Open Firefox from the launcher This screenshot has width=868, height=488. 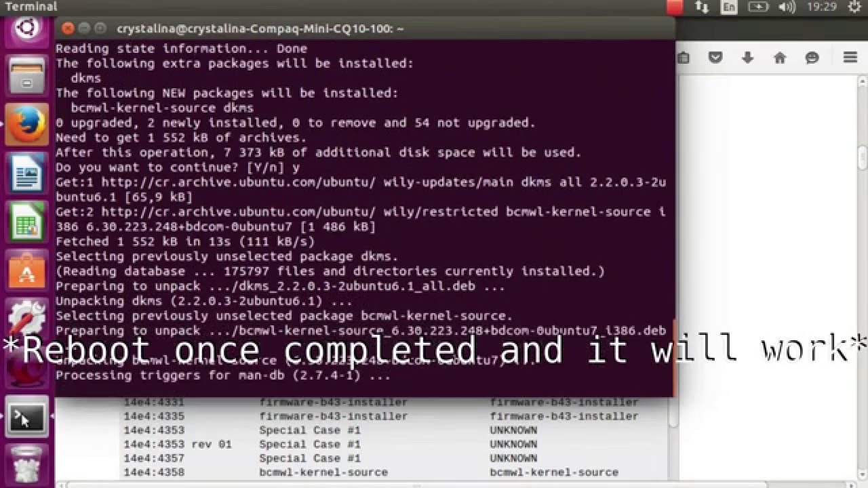click(x=27, y=125)
